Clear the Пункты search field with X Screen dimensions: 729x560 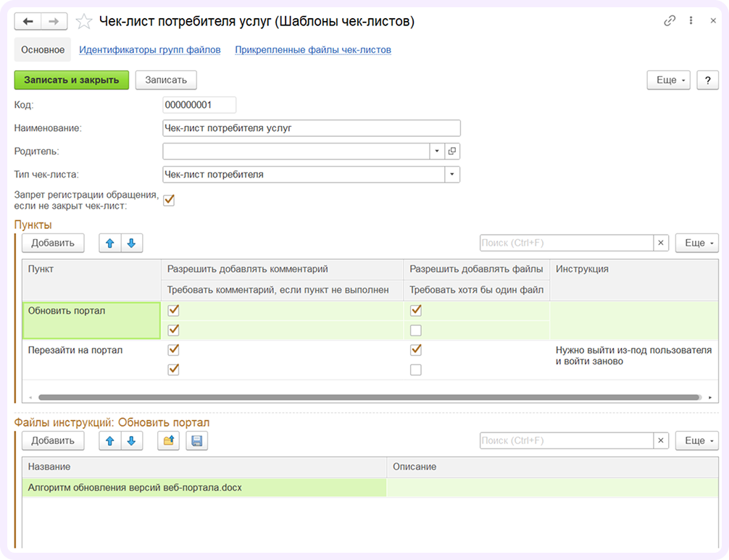(x=660, y=243)
